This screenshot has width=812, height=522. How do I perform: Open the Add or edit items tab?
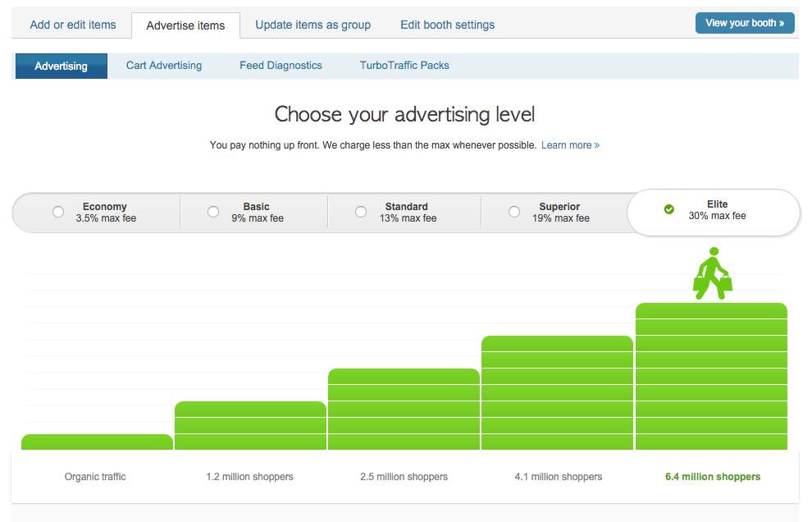(x=73, y=25)
